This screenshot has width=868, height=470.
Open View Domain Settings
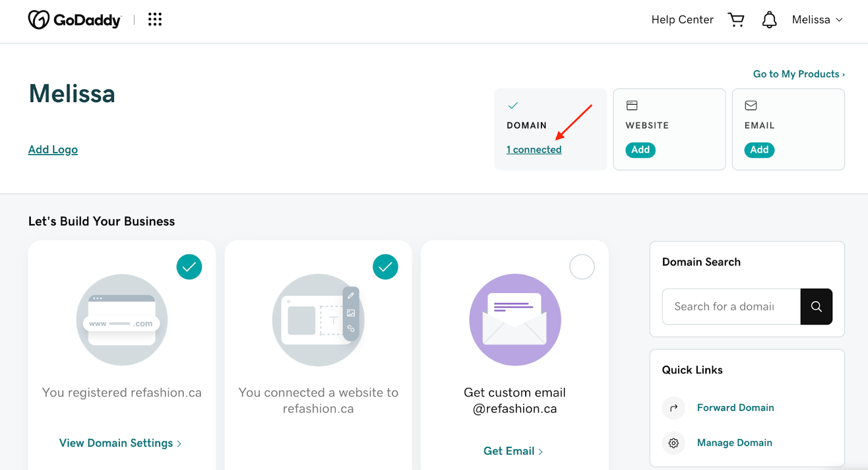tap(120, 443)
